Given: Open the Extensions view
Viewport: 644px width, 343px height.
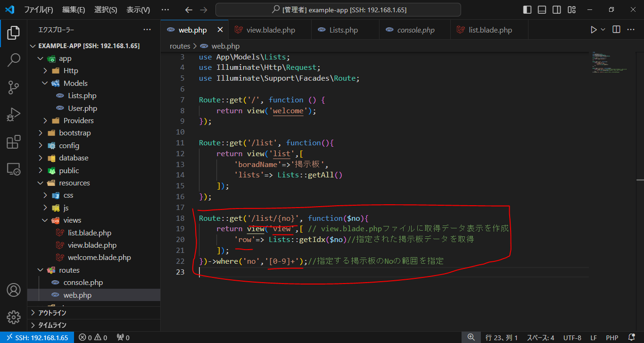Looking at the screenshot, I should tap(14, 142).
